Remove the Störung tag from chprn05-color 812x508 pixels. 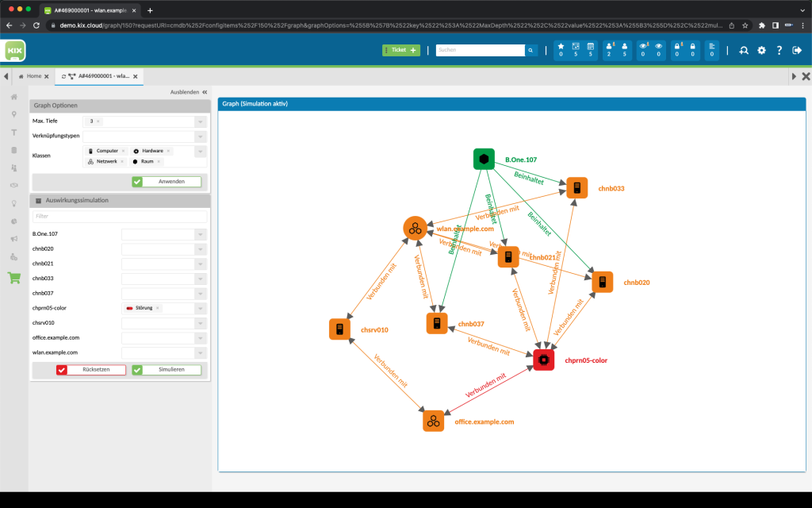(157, 308)
